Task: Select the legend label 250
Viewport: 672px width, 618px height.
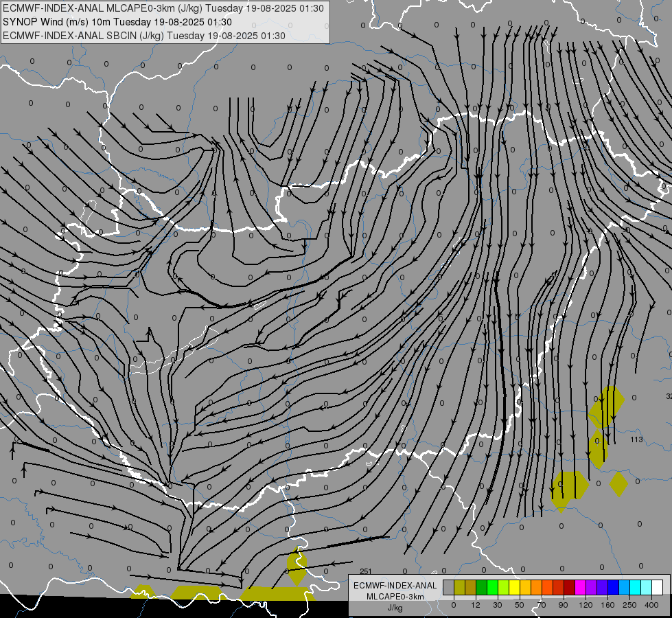Action: click(629, 605)
